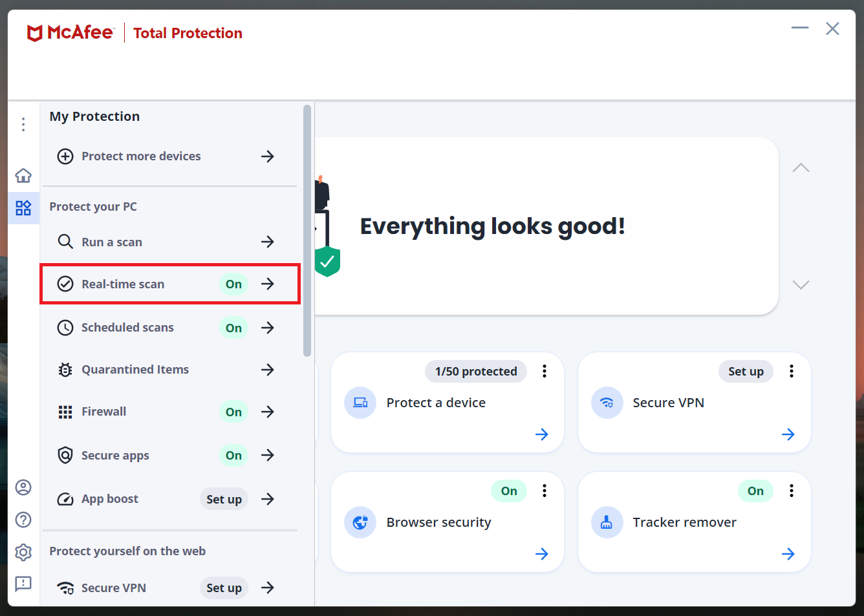
Task: Click the help question mark icon
Action: [23, 520]
